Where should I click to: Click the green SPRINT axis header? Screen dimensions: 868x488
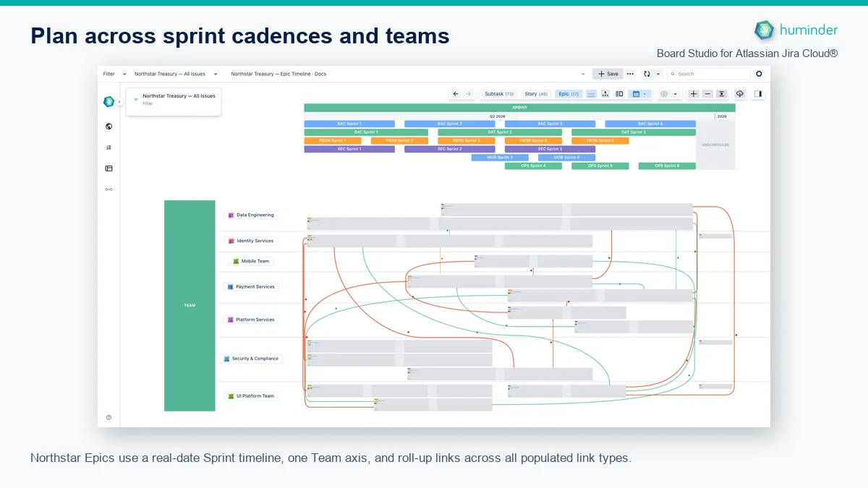(x=519, y=108)
